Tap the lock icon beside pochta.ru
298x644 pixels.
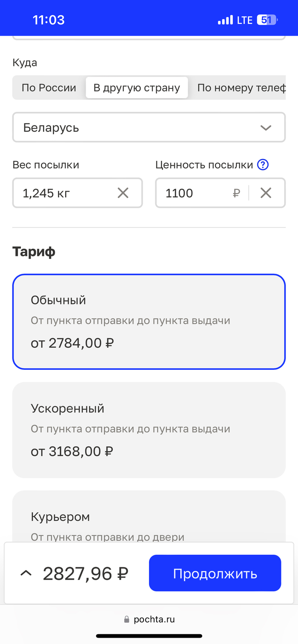click(126, 619)
